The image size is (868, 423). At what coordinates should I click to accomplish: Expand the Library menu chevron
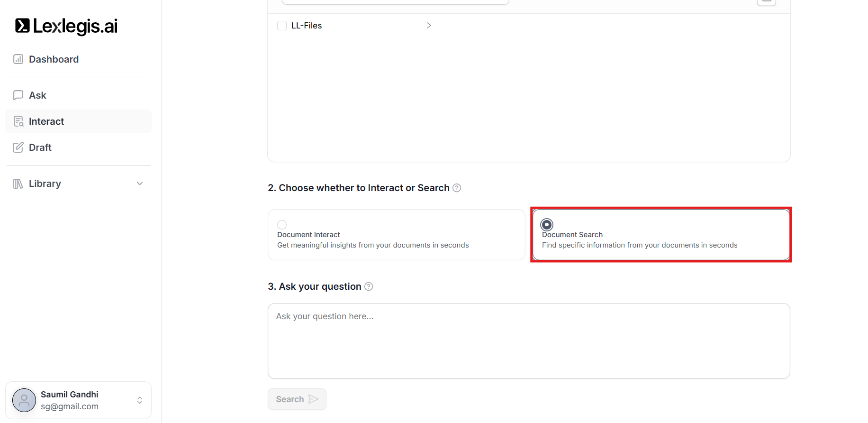coord(140,184)
